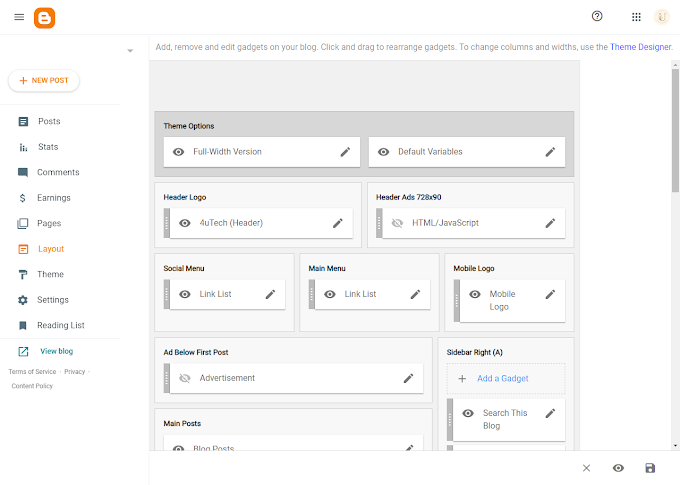The image size is (680, 485).
Task: Edit the Main Menu Link List gadget
Action: (x=415, y=294)
